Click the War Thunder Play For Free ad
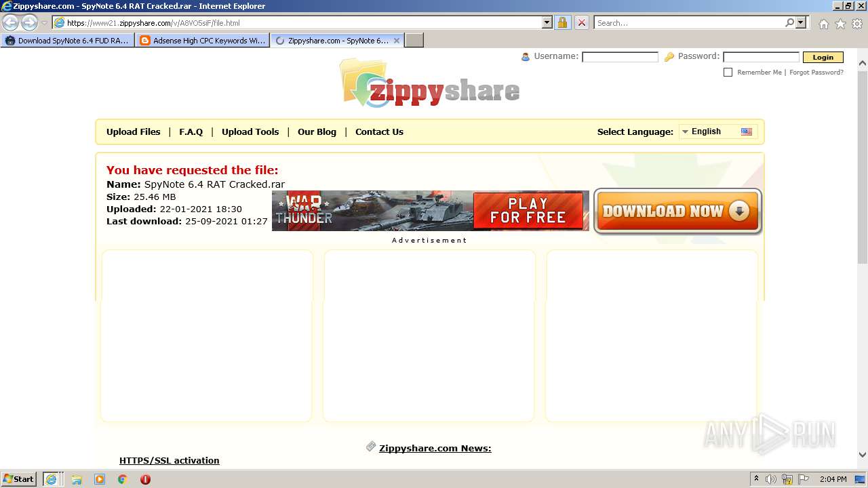 click(x=430, y=211)
